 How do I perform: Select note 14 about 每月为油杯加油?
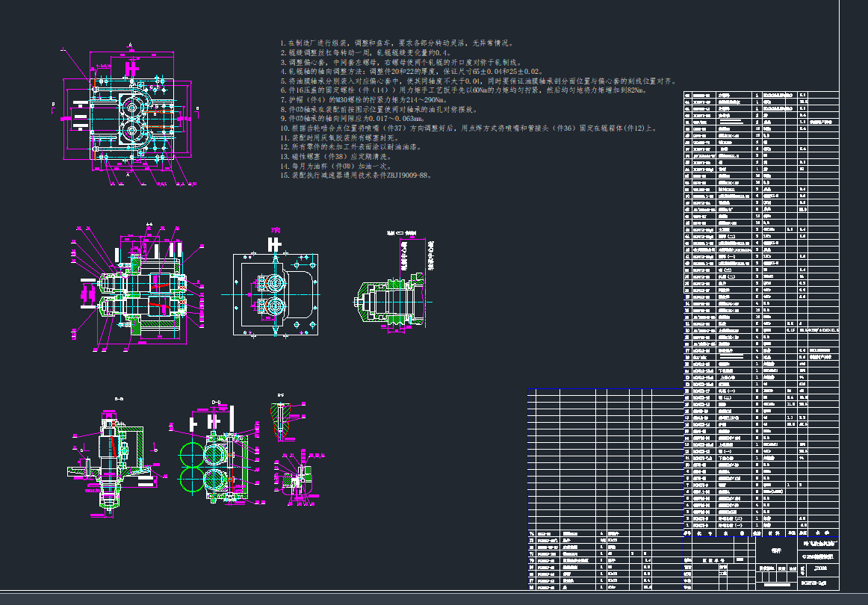click(337, 166)
